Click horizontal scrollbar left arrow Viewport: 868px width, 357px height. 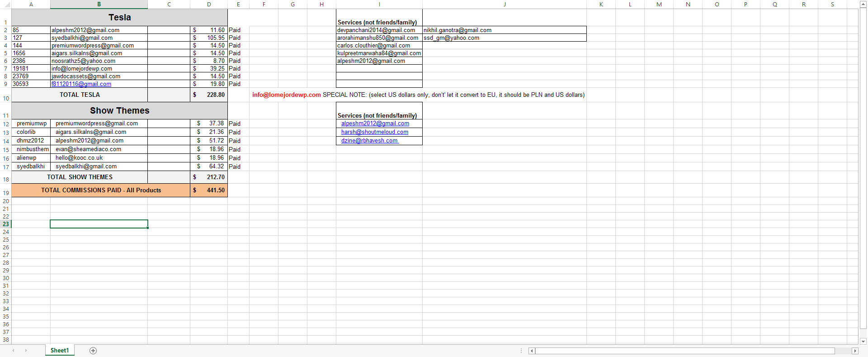click(x=532, y=351)
